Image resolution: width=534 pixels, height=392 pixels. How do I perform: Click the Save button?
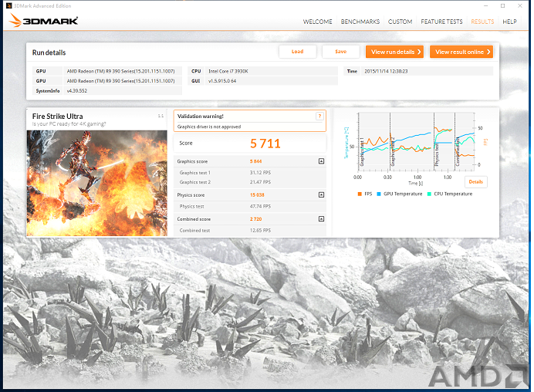click(340, 52)
